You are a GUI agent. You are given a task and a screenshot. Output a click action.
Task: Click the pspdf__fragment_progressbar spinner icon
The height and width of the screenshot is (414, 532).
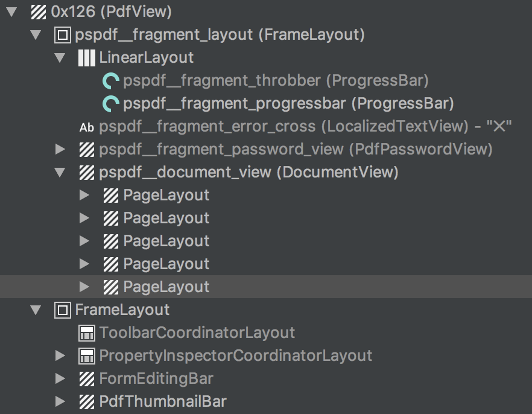[x=111, y=104]
